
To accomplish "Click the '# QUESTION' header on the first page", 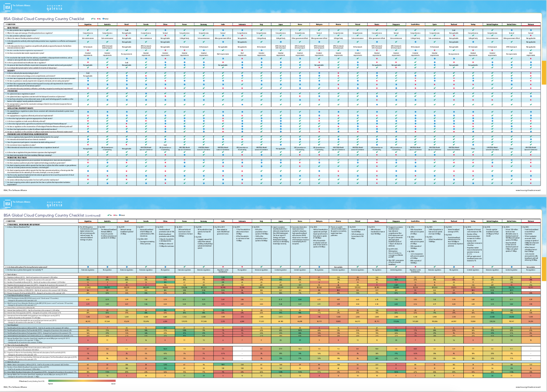I will coord(10,24).
